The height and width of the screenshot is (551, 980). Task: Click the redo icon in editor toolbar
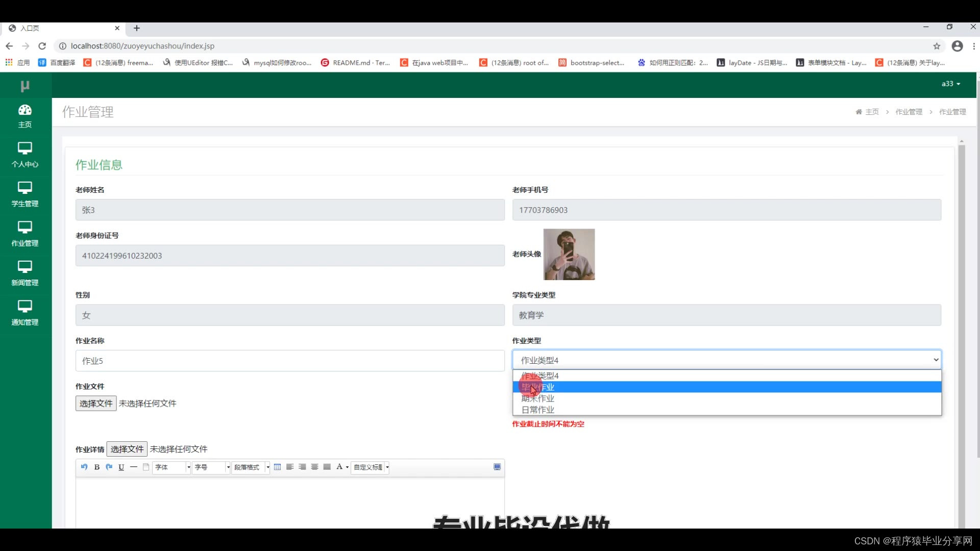click(x=109, y=467)
